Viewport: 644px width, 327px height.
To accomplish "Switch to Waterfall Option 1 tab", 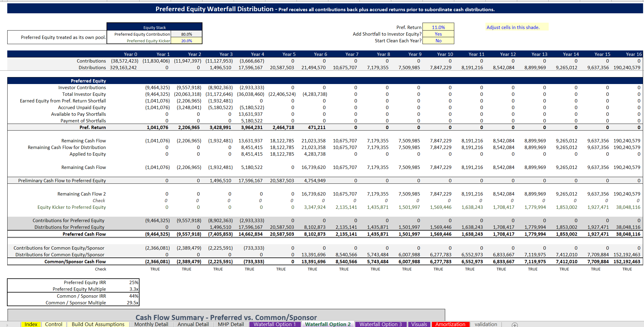I will tap(275, 324).
